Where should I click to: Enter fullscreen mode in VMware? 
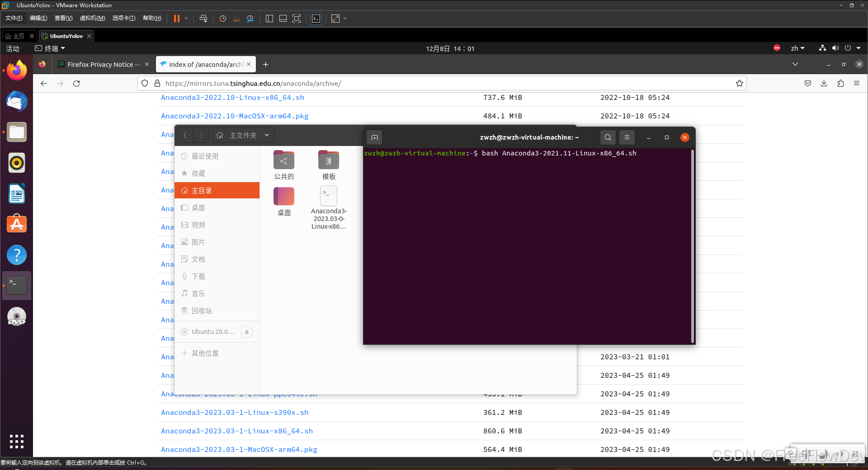pos(297,19)
